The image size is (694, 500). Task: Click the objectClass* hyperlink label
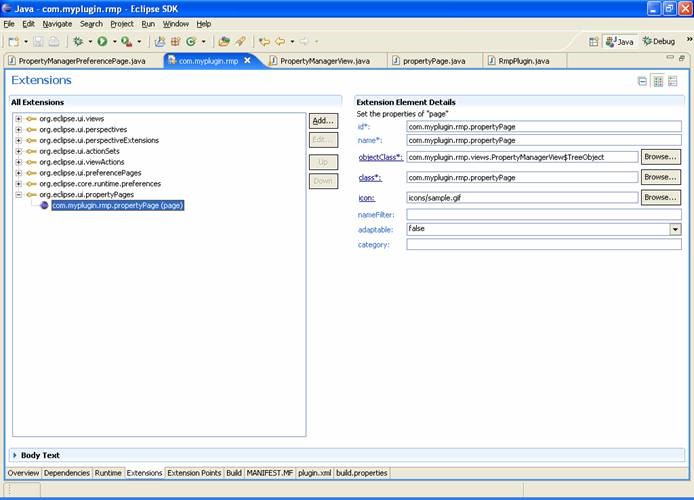click(x=380, y=157)
